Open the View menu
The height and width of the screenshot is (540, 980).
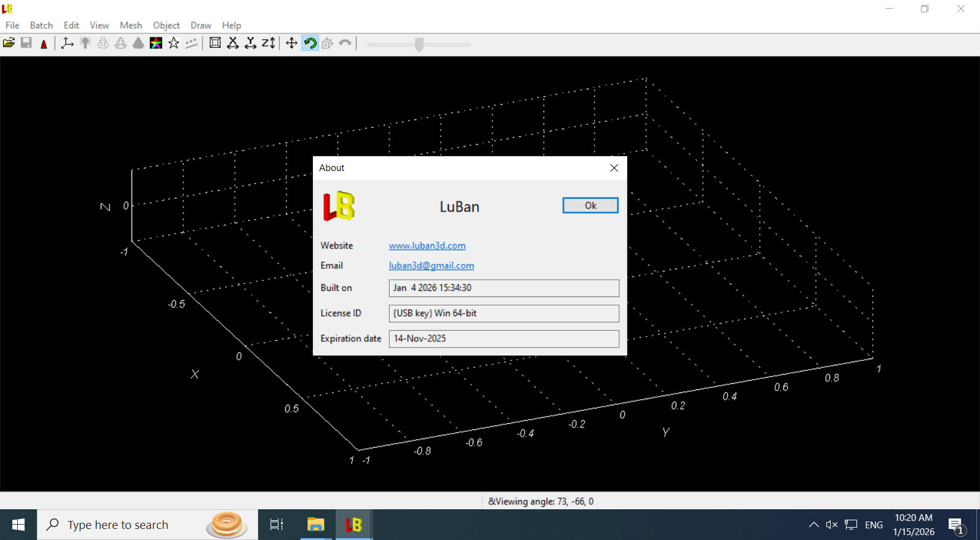point(99,25)
